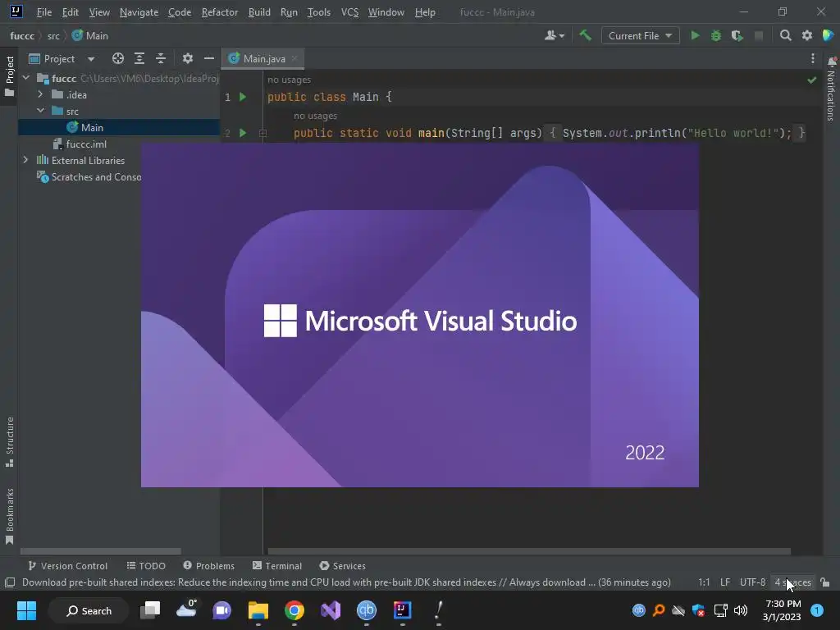The image size is (840, 630).
Task: Toggle read-only lock icon in status bar
Action: pos(825,582)
